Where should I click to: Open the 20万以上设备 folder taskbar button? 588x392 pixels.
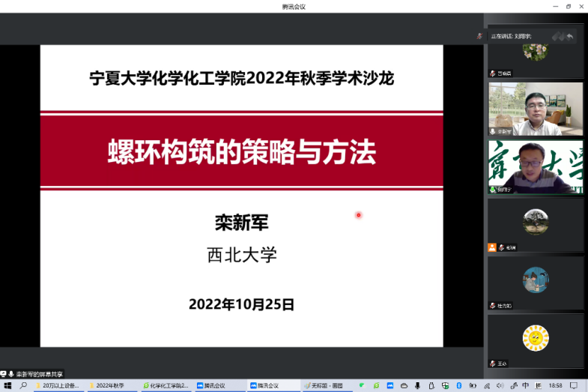point(58,385)
